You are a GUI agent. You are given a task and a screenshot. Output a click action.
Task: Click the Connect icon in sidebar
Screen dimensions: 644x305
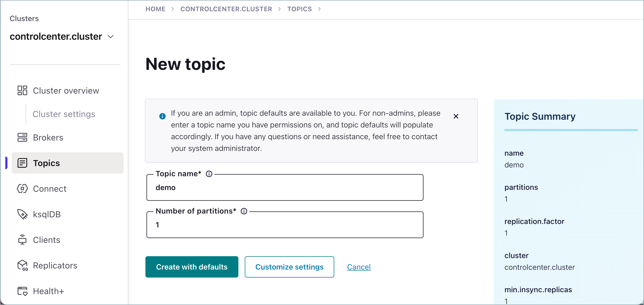[x=22, y=189]
